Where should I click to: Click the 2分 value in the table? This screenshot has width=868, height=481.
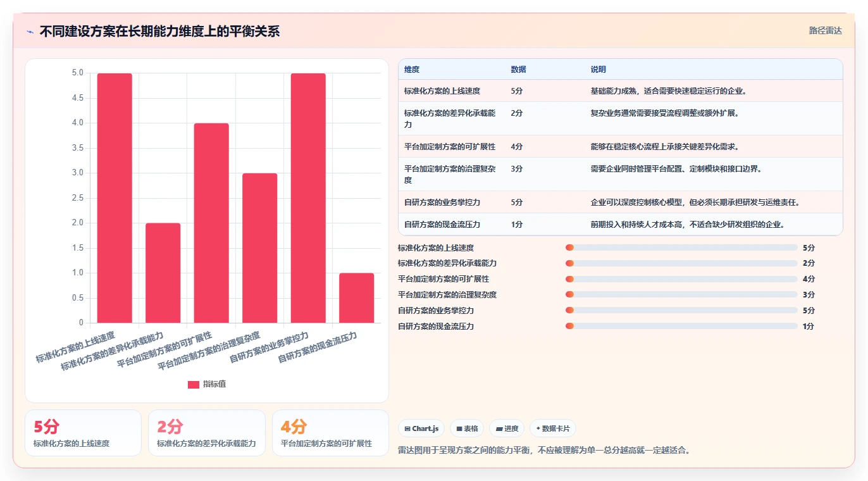pos(517,113)
